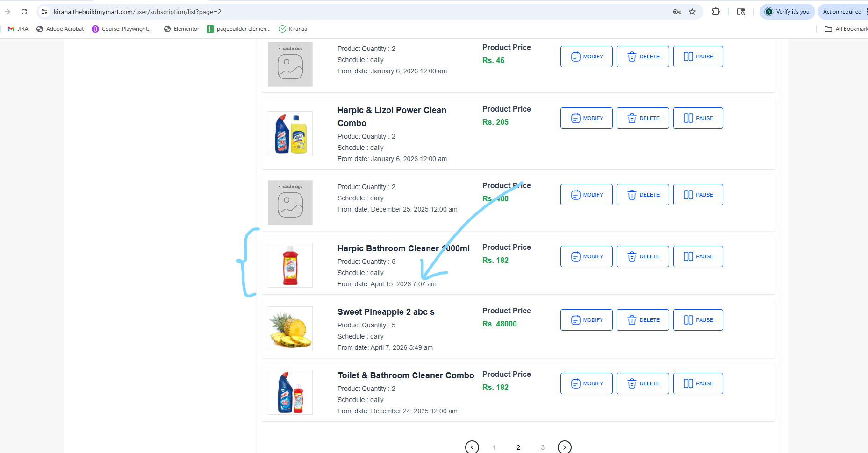The image size is (868, 453).
Task: Select page 3 in pagination
Action: [x=543, y=447]
